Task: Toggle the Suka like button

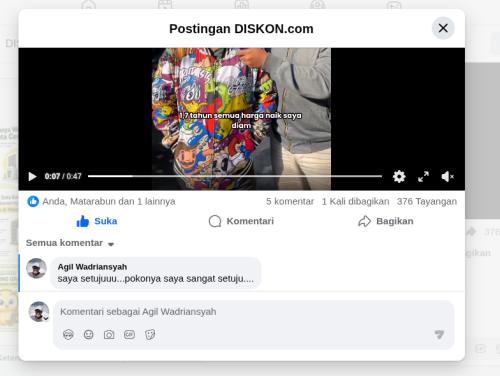Action: pyautogui.click(x=97, y=221)
